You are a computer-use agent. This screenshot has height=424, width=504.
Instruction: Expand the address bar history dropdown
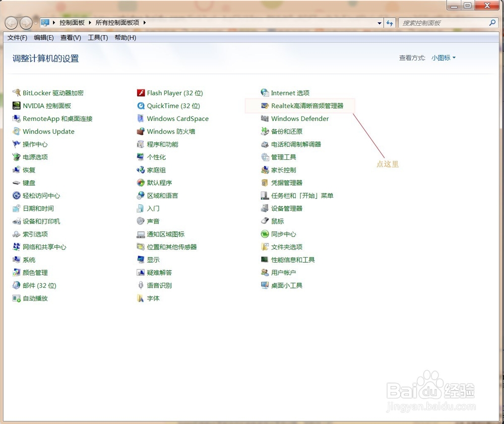(380, 23)
